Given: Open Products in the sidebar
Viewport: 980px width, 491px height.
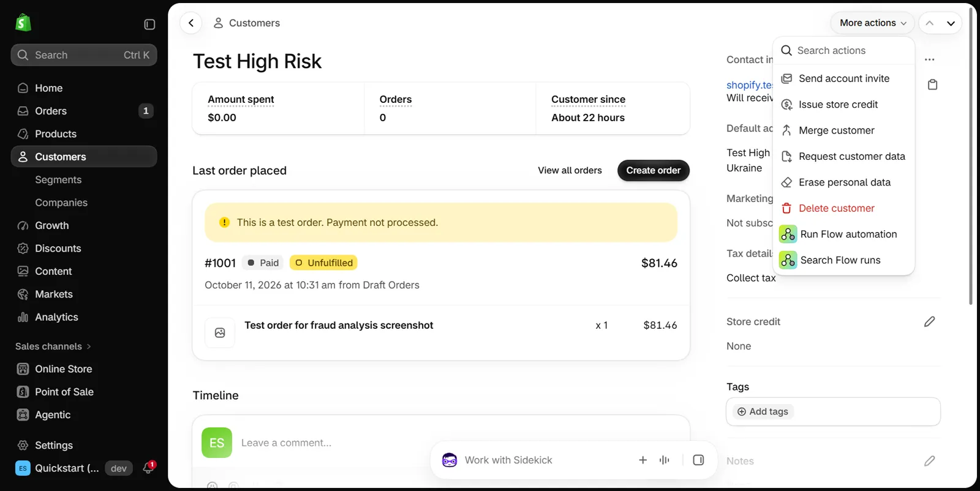Looking at the screenshot, I should pyautogui.click(x=84, y=134).
